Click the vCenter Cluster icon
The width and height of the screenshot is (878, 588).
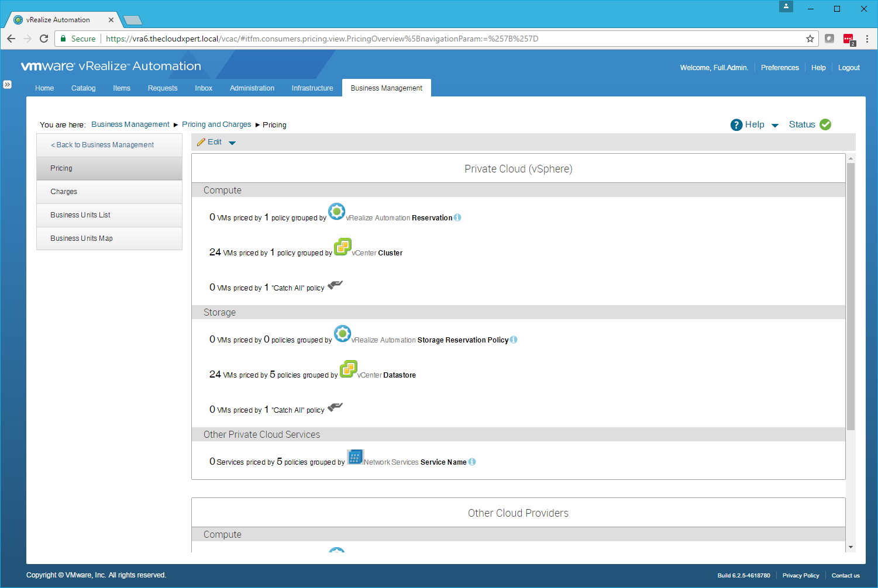point(343,247)
